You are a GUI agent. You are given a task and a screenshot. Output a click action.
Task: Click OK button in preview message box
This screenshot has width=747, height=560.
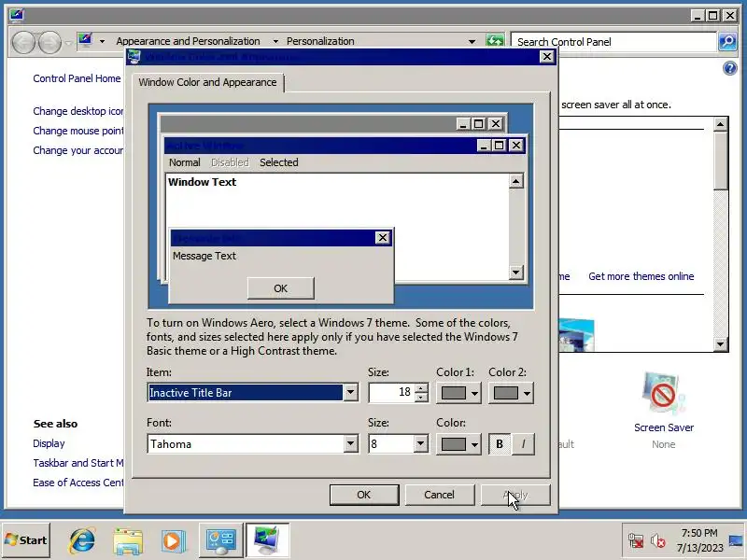pos(281,288)
